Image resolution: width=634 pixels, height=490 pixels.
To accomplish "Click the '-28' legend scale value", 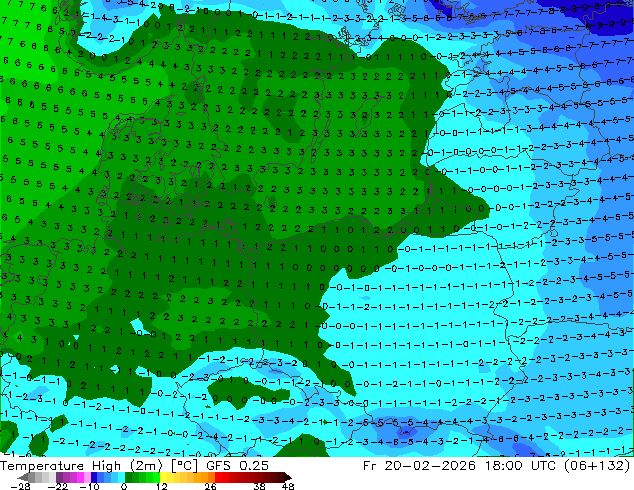I will (20, 486).
